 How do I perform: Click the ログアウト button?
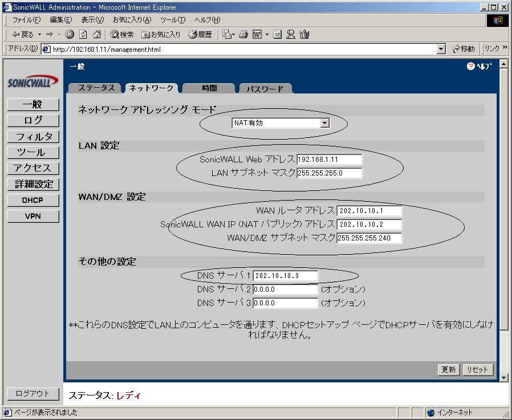coord(33,394)
